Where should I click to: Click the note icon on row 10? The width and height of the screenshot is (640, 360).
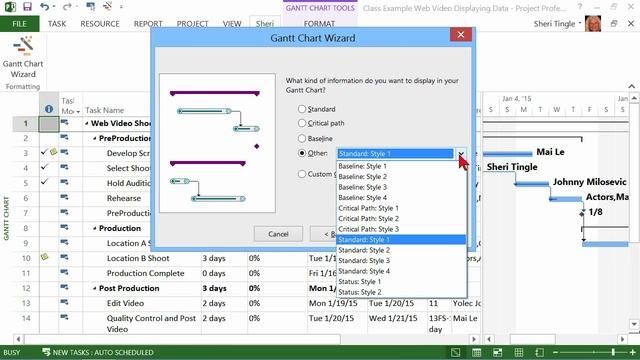tap(44, 257)
